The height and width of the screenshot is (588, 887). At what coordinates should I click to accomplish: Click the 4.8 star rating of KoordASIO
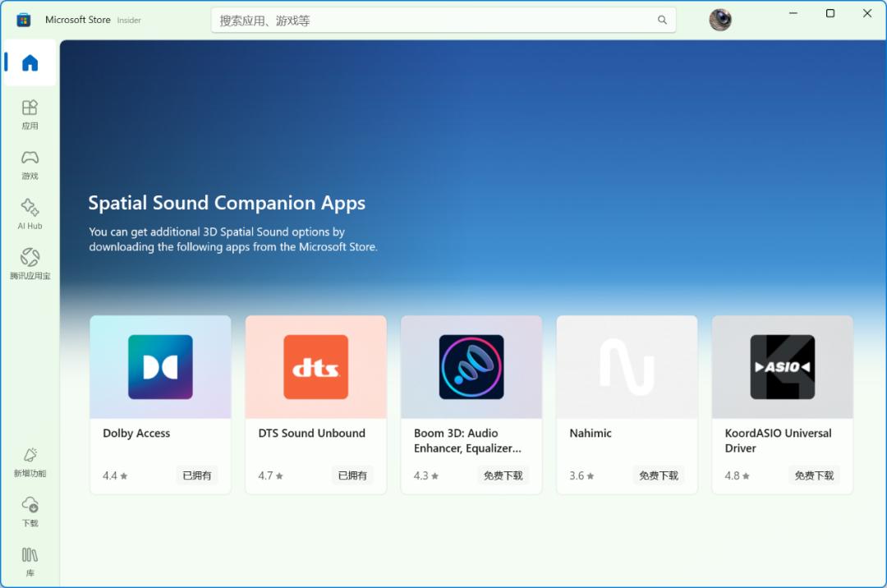coord(737,476)
